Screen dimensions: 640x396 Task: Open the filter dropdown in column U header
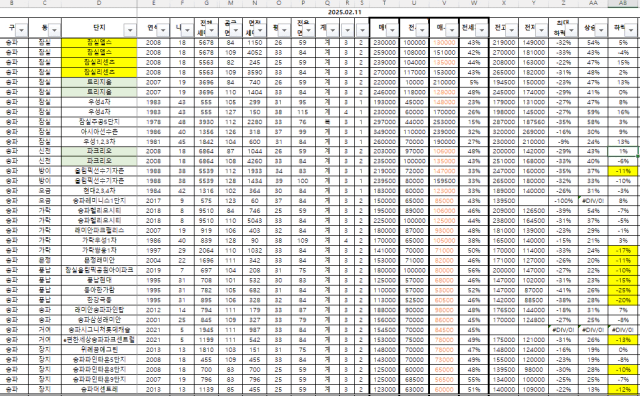[422, 30]
